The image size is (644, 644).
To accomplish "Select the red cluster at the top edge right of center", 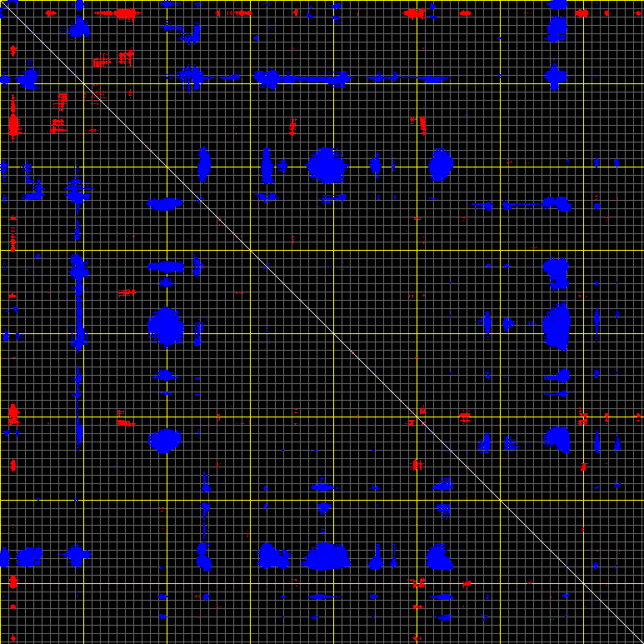I will 415,13.
